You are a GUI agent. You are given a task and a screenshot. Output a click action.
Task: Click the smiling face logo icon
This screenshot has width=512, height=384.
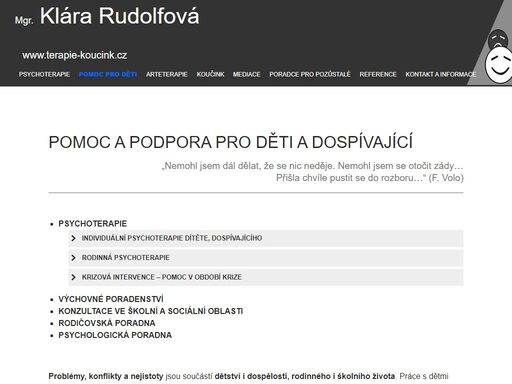pyautogui.click(x=498, y=65)
